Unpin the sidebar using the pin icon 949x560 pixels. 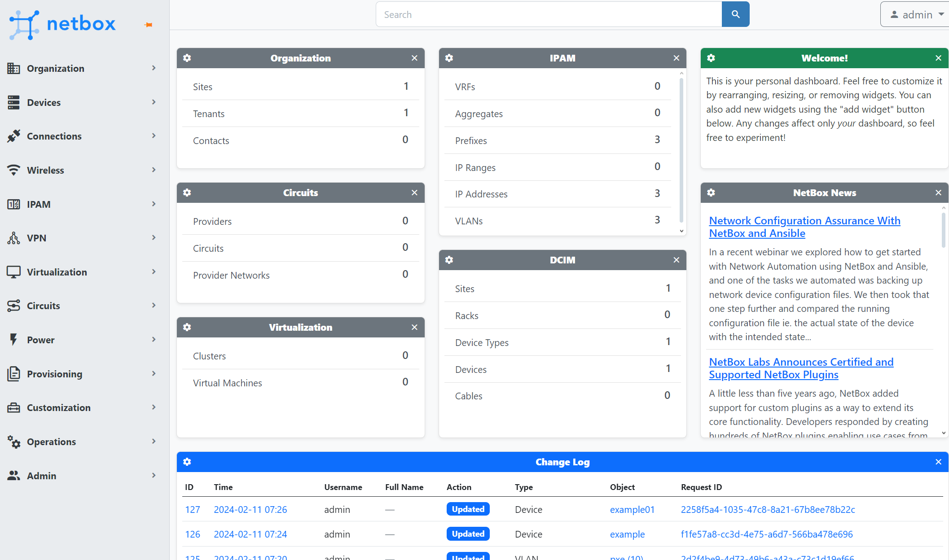[x=149, y=25]
